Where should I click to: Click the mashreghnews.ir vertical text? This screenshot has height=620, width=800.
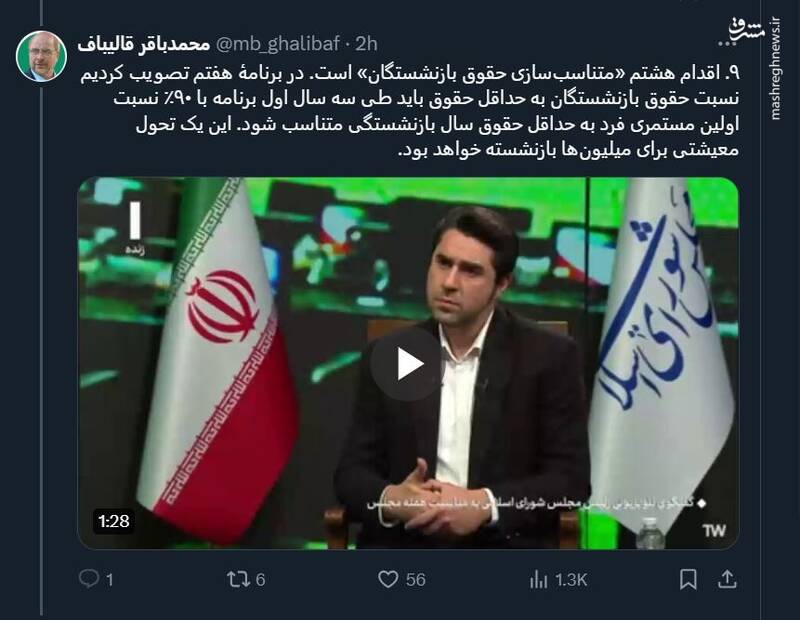click(x=776, y=69)
